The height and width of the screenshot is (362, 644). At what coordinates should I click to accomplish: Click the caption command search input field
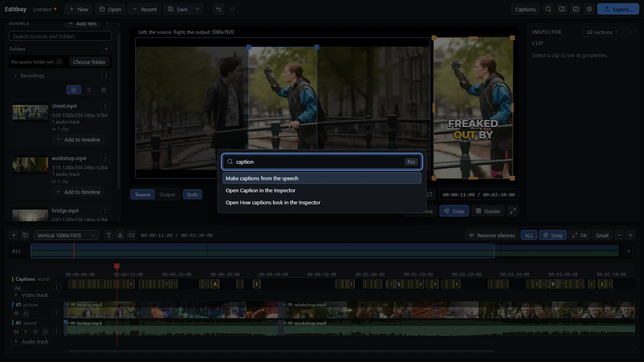pyautogui.click(x=322, y=162)
